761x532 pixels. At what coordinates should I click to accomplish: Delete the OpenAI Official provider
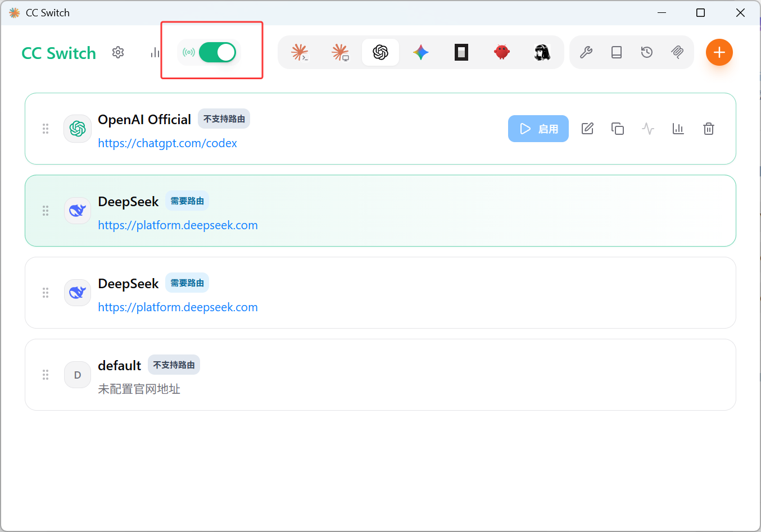[709, 129]
